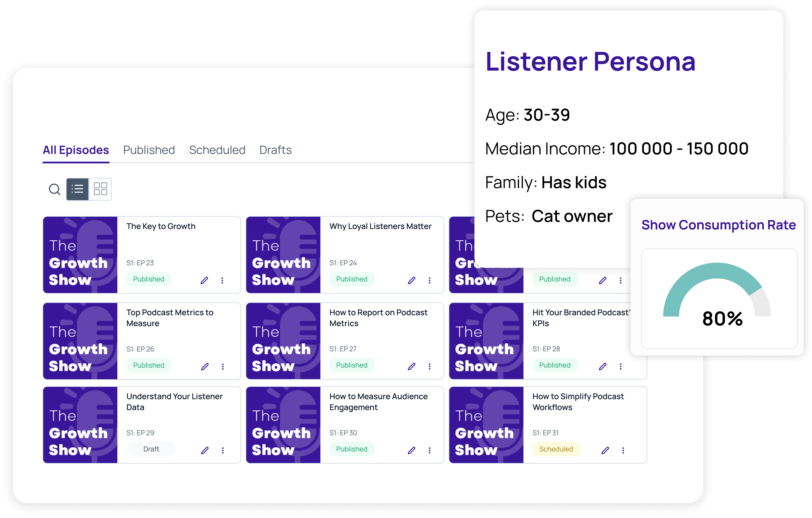Edit Why Loyal Listeners Matter episode
This screenshot has height=518, width=812.
[x=411, y=280]
